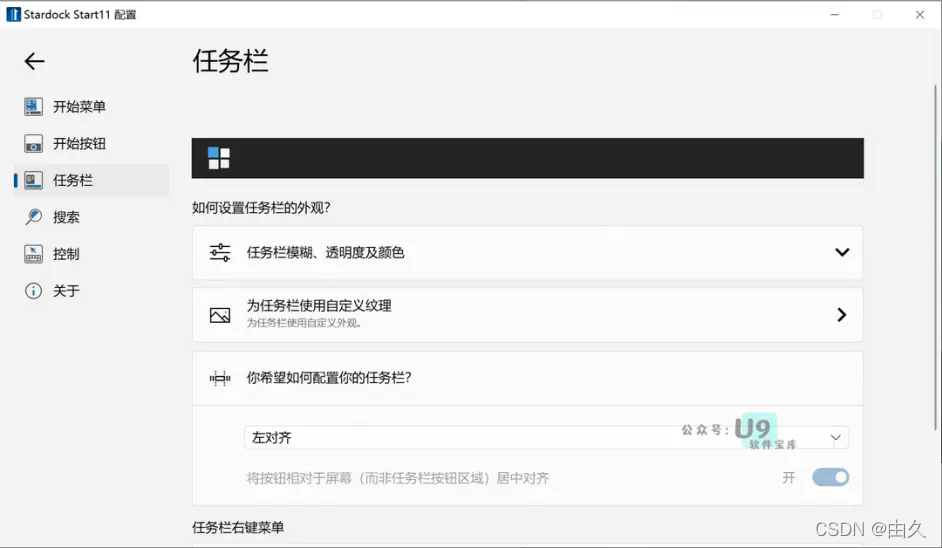The height and width of the screenshot is (548, 942).
Task: Click the 搜索 magnifier icon
Action: pos(33,217)
